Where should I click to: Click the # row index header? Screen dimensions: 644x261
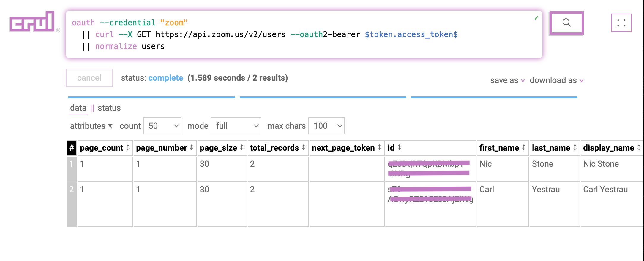click(72, 148)
